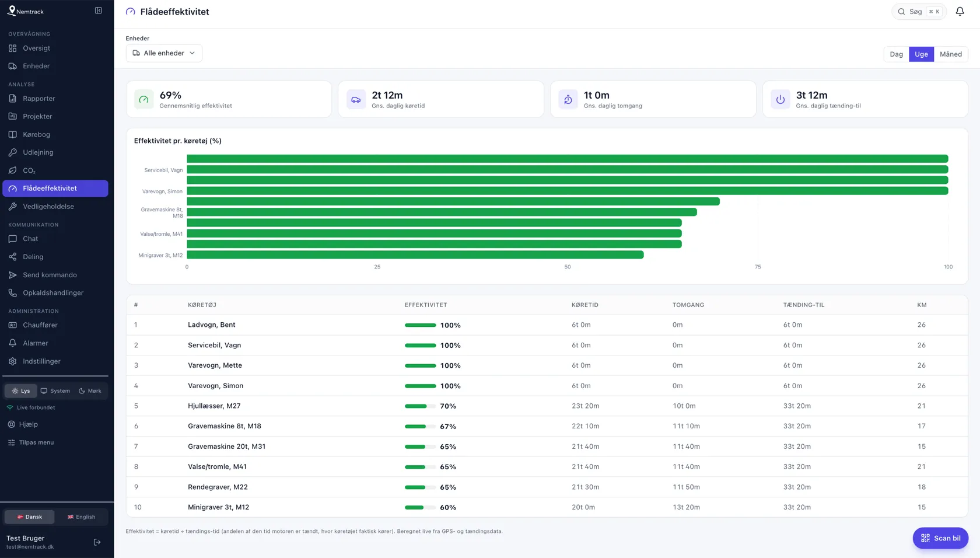Open Hjælp link
The width and height of the screenshot is (980, 558).
[23, 424]
